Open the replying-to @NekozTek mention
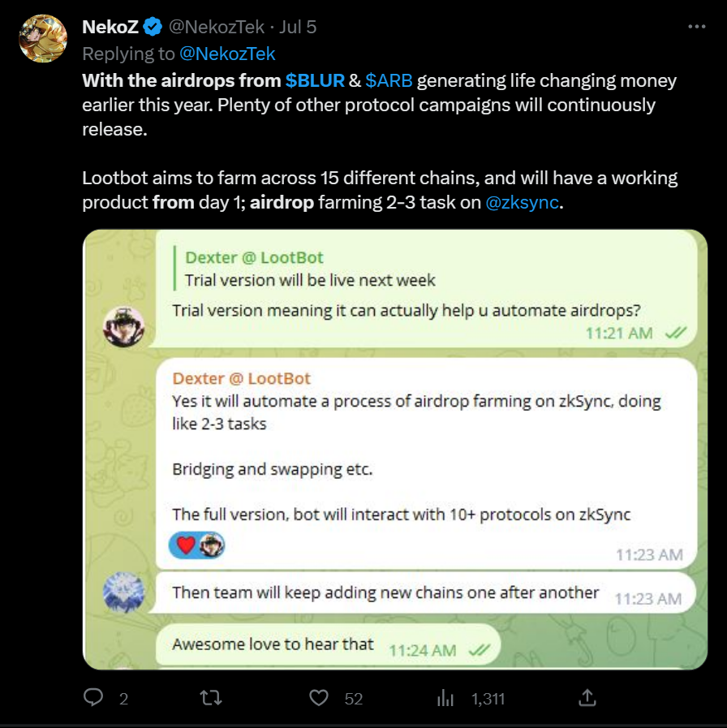The image size is (727, 728). [228, 54]
